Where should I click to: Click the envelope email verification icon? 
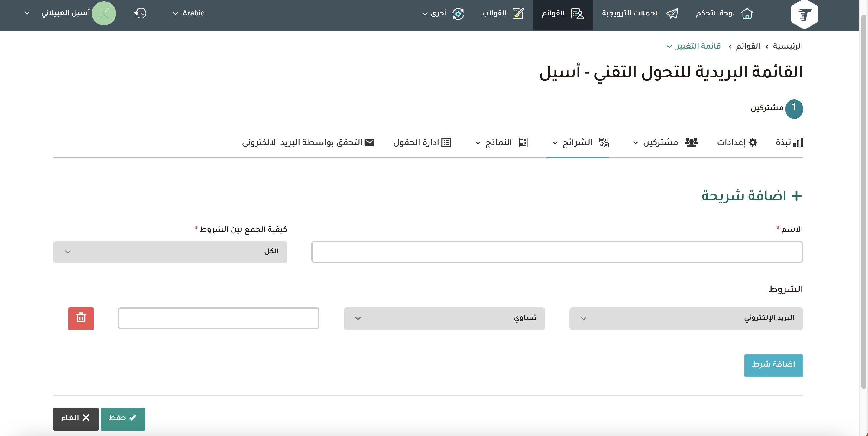370,142
